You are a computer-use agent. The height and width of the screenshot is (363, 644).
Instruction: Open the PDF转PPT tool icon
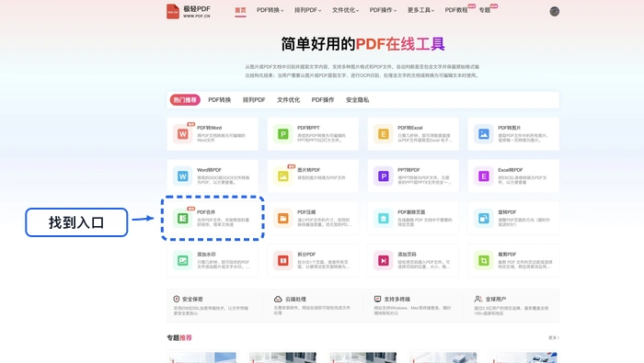283,134
